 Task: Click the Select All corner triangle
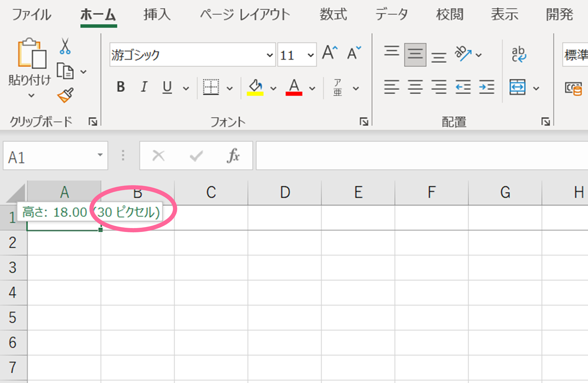(x=15, y=193)
